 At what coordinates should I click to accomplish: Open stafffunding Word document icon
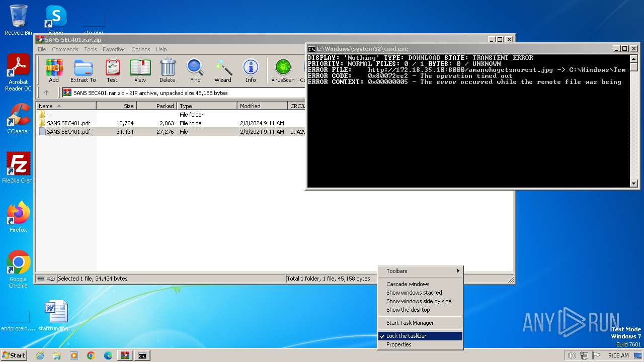tap(56, 316)
